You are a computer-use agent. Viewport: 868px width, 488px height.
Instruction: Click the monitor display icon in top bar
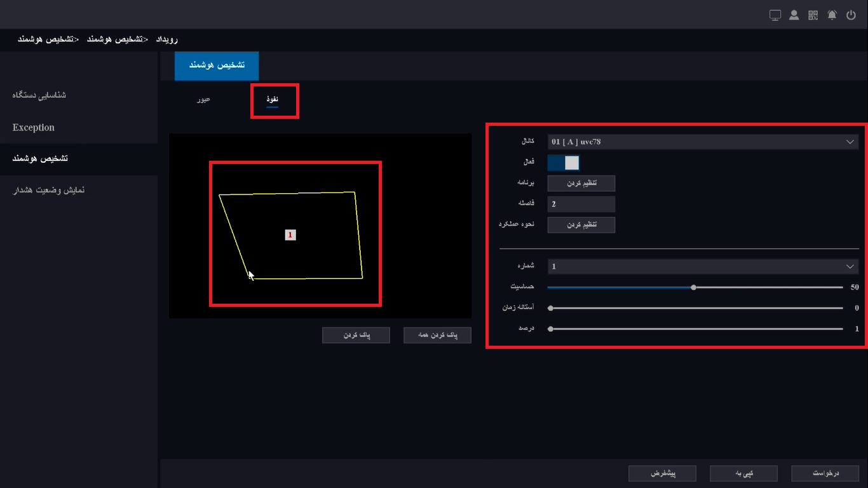[775, 15]
